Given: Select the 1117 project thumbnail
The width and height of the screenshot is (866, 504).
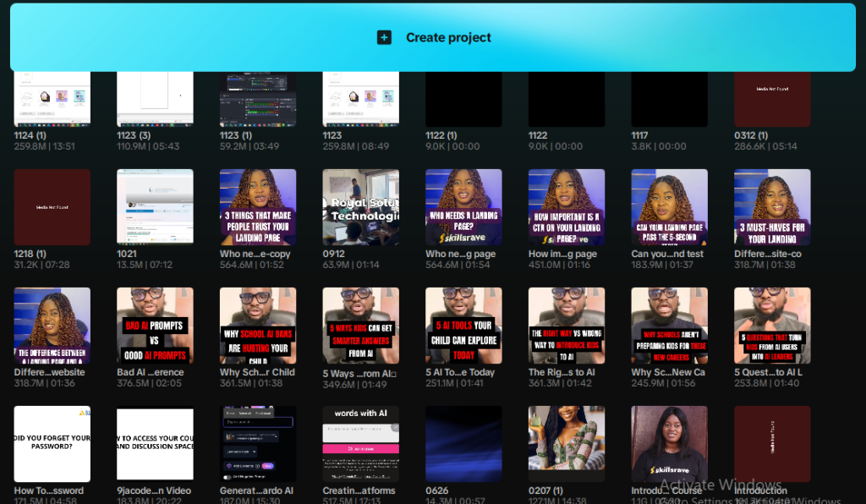Looking at the screenshot, I should pos(669,100).
